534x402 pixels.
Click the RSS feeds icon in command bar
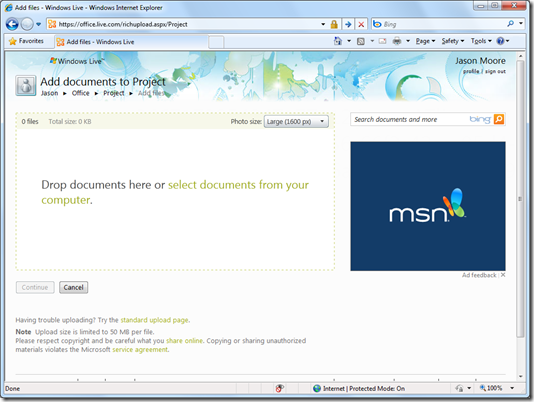tap(361, 41)
